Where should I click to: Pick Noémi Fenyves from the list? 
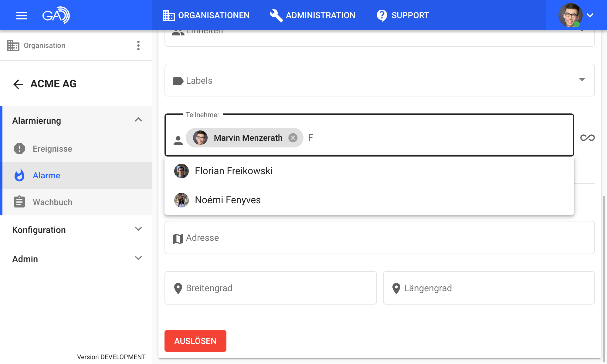tap(228, 200)
